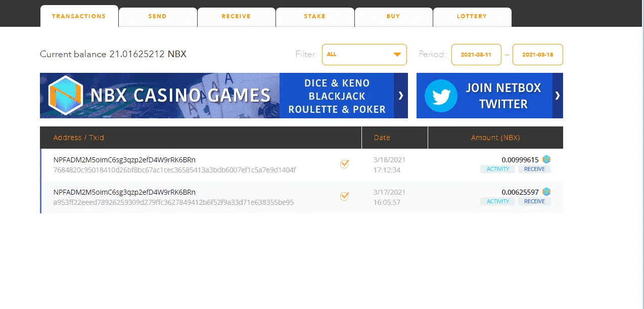Open the Transactions tab
This screenshot has width=644, height=309.
(x=79, y=16)
